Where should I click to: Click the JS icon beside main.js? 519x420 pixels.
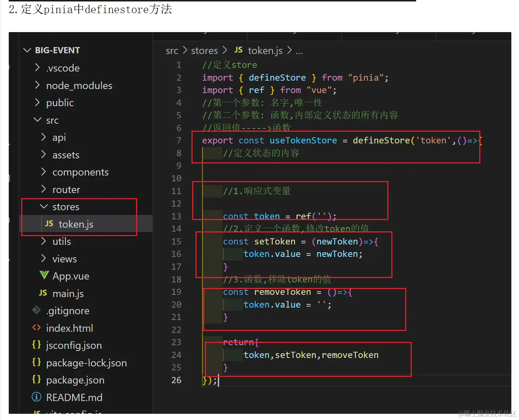tap(43, 293)
